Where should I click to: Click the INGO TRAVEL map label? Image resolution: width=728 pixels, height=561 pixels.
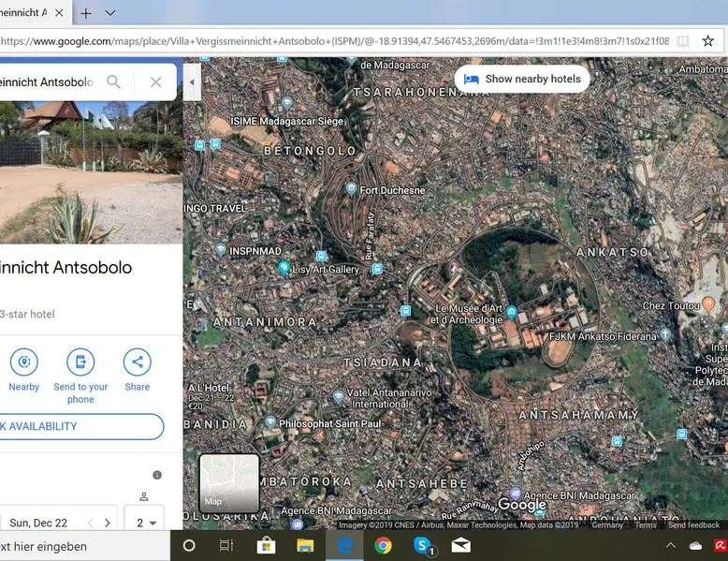[x=215, y=208]
